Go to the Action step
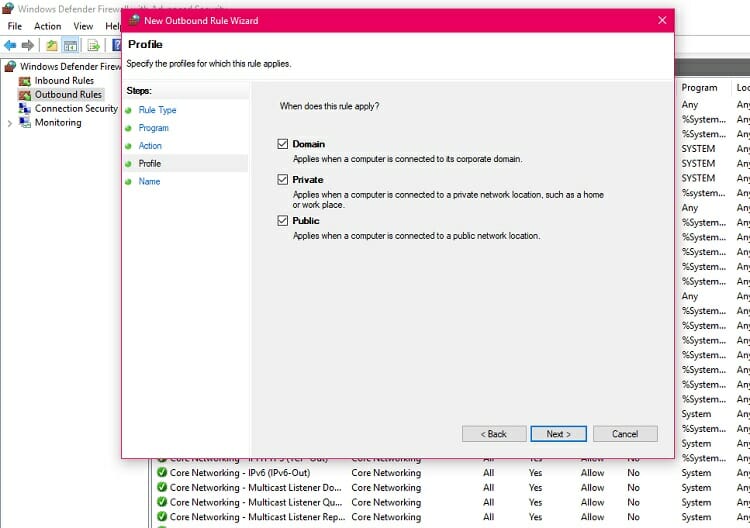Image resolution: width=750 pixels, height=528 pixels. click(x=150, y=145)
